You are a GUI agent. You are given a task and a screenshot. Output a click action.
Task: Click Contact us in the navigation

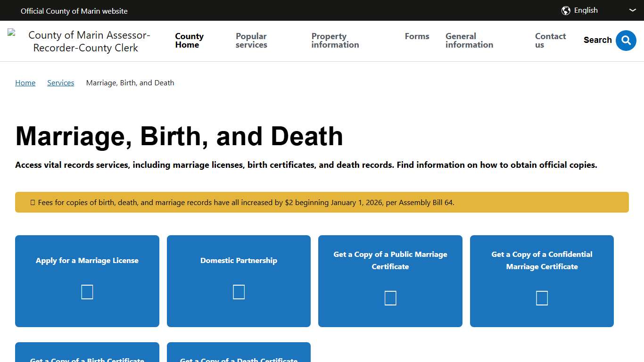[x=550, y=41]
